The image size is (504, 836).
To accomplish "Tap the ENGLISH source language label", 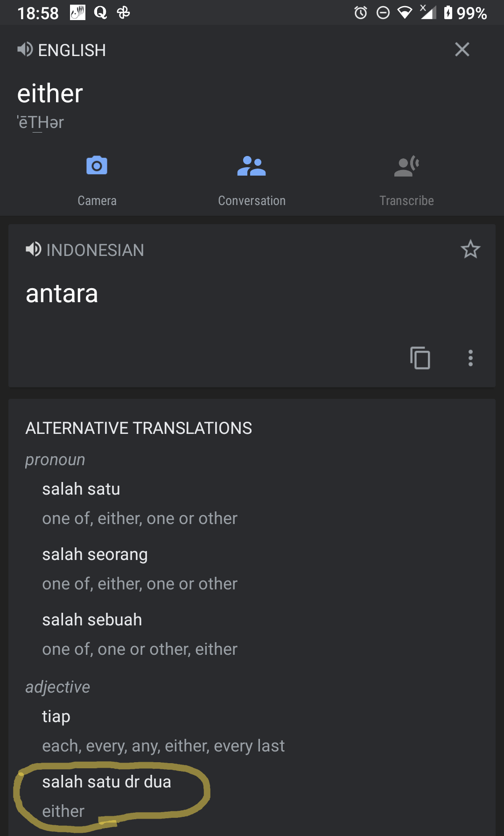I will [x=72, y=50].
